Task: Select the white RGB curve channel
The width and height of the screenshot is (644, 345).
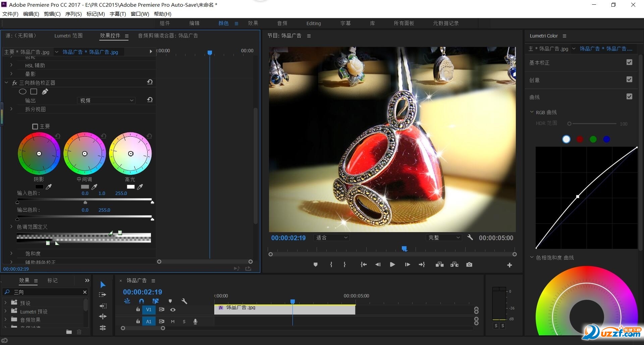Action: click(566, 139)
